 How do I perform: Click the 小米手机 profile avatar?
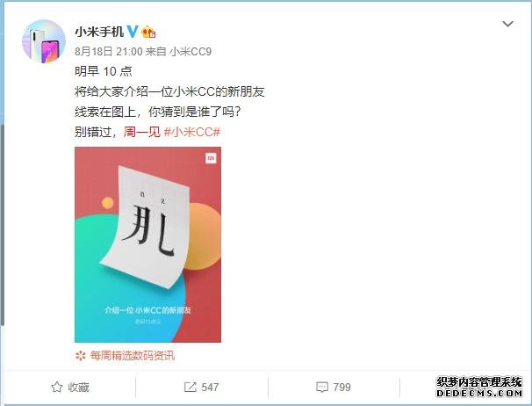44,41
